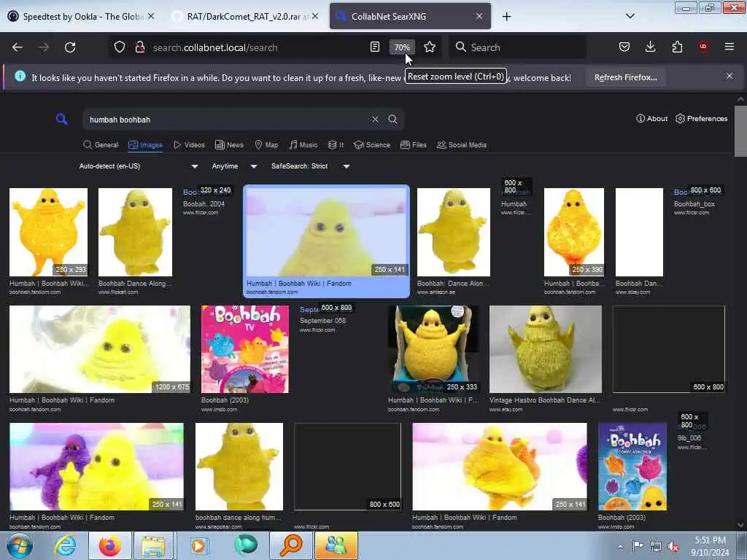
Task: Open the Downloads panel
Action: [650, 47]
